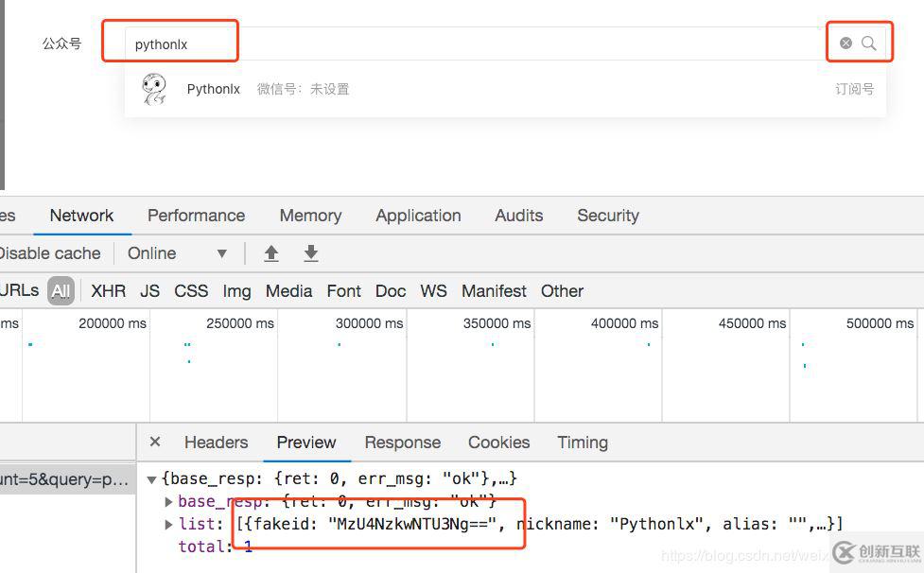Click the 订阅号 label in result

[854, 89]
